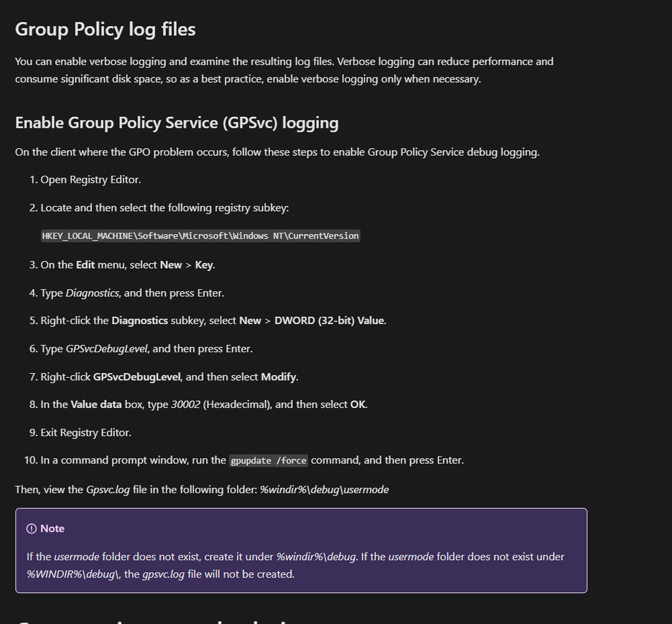Click the bold DWORD (32-bit) Value text
Viewport: 672px width, 624px height.
pyautogui.click(x=329, y=321)
